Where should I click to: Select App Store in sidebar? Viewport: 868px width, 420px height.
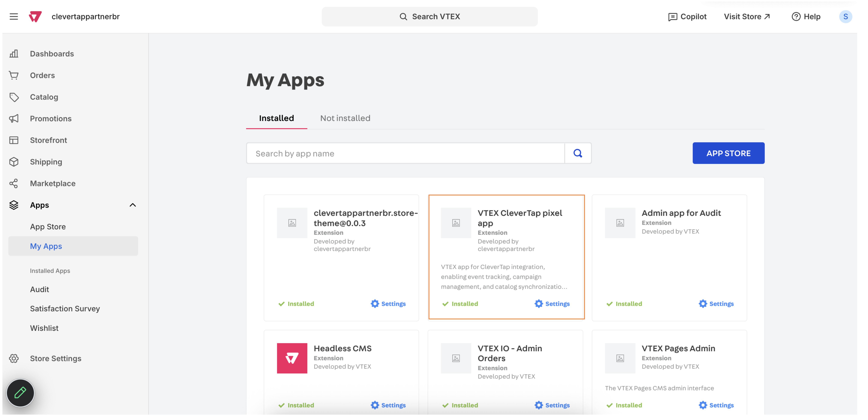click(48, 227)
